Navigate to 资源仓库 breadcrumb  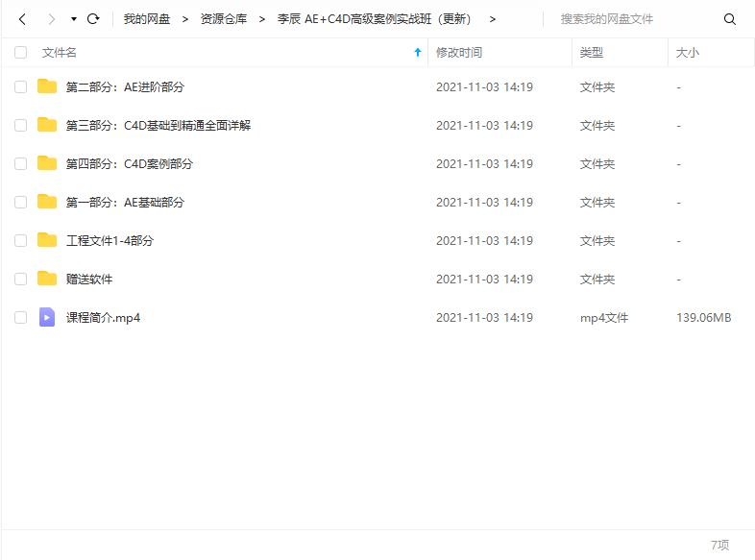tap(224, 19)
